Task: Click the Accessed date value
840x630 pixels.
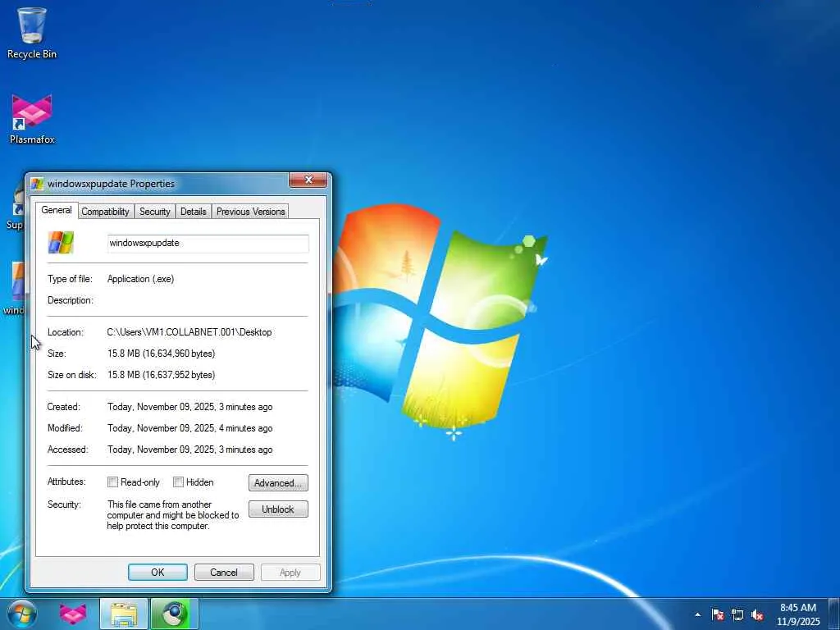Action: (189, 450)
